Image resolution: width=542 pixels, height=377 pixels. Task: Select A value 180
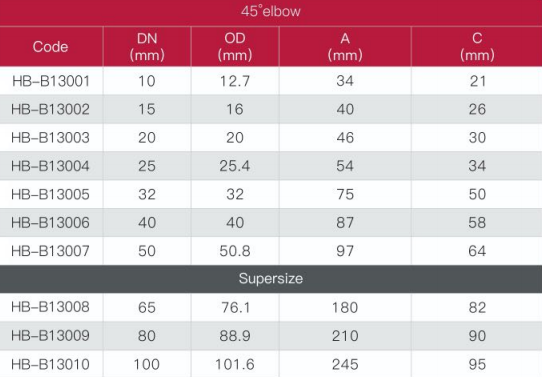(345, 308)
